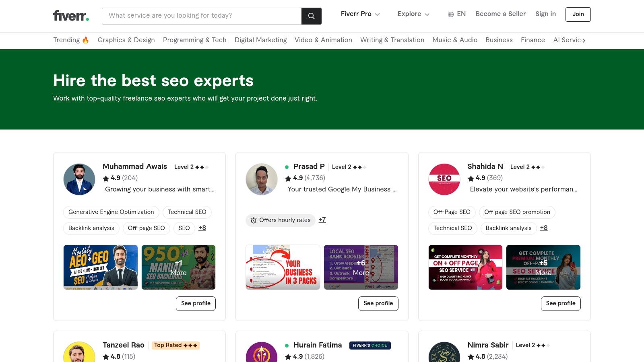Click the Fiverr's Choice badge on Hurain Fatima

click(370, 345)
